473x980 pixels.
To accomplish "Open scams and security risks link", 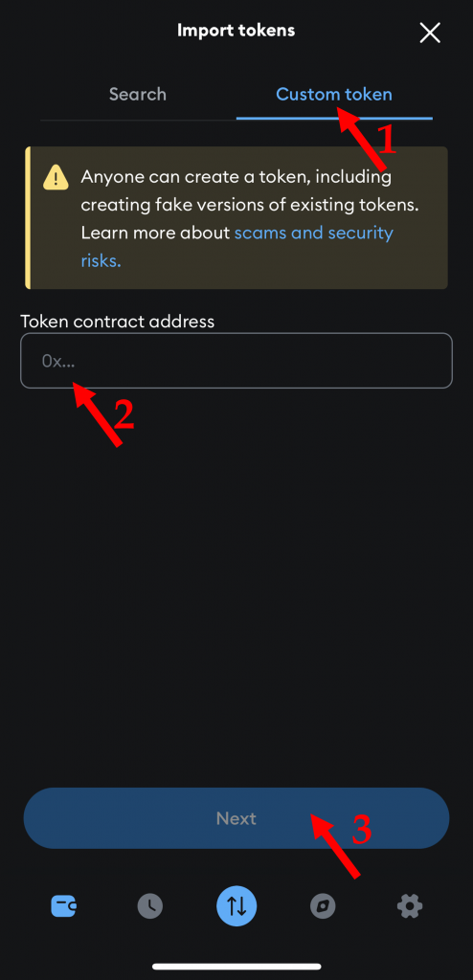I will pyautogui.click(x=237, y=247).
